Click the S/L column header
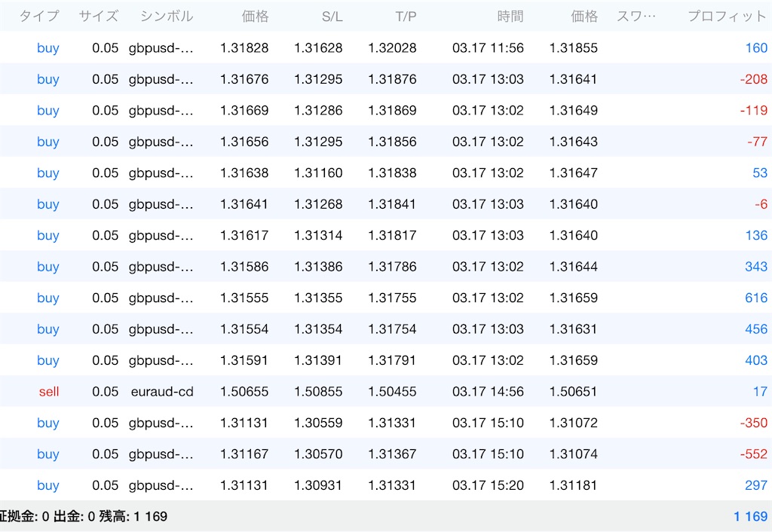This screenshot has width=772, height=532. [x=332, y=17]
